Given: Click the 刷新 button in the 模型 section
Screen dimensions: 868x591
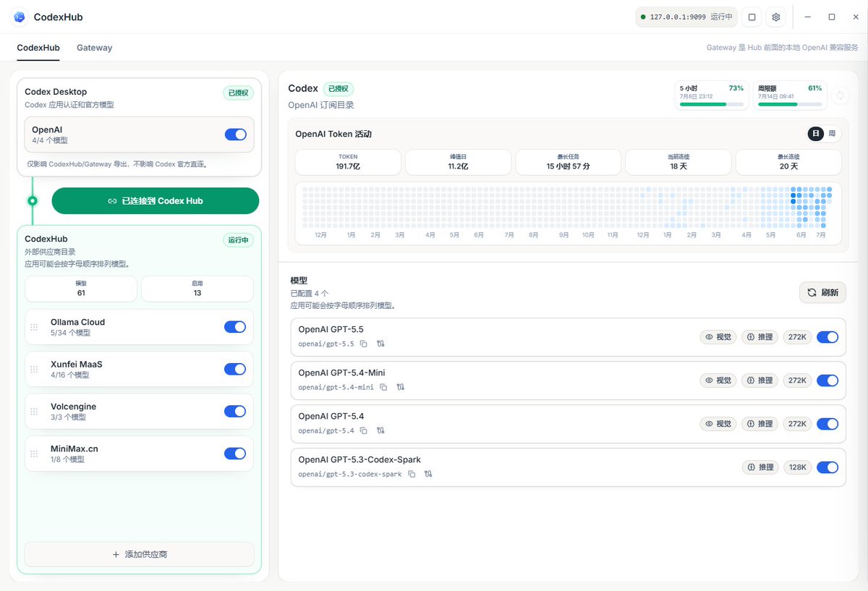Looking at the screenshot, I should tap(823, 292).
